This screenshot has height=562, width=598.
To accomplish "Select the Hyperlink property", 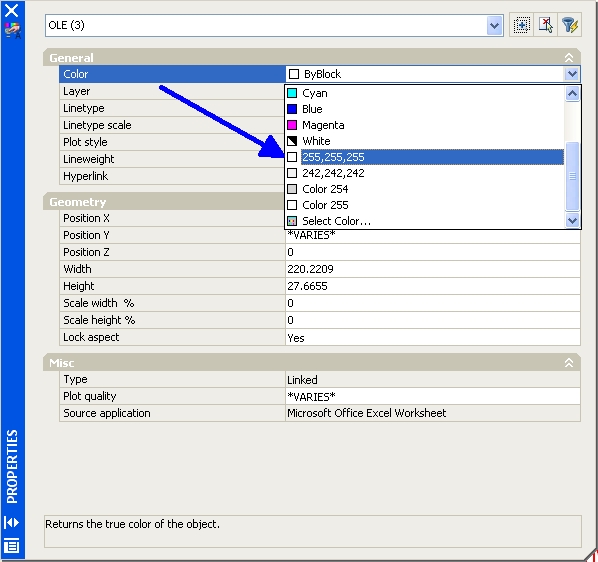I will click(x=172, y=176).
